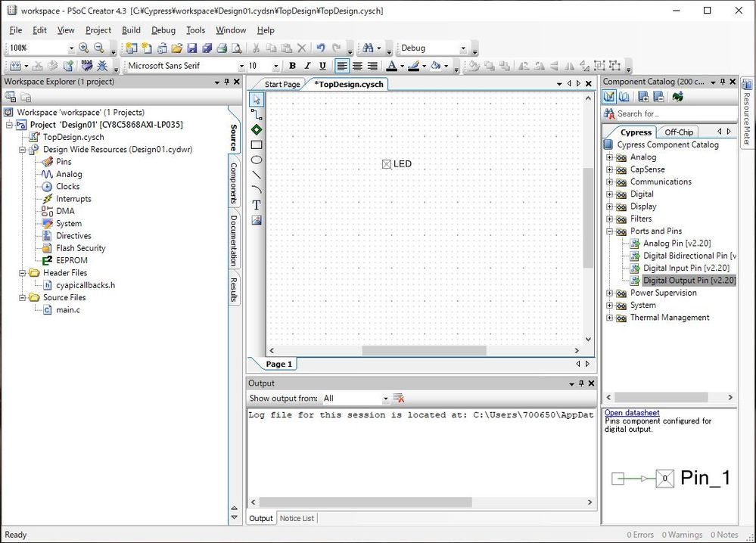The width and height of the screenshot is (756, 543).
Task: Click the Zoom In magnifier icon
Action: [x=84, y=47]
